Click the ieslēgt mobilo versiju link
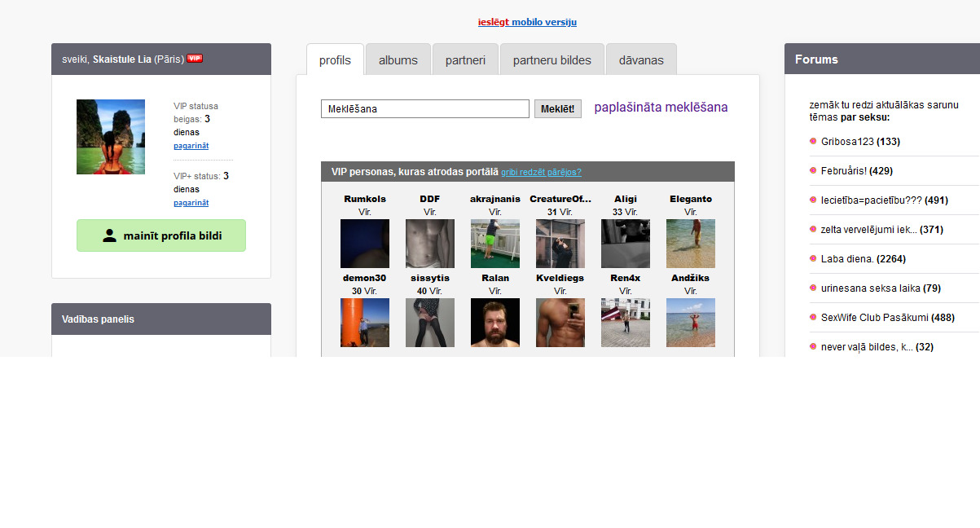Screen dimensions: 980x528 (x=527, y=22)
